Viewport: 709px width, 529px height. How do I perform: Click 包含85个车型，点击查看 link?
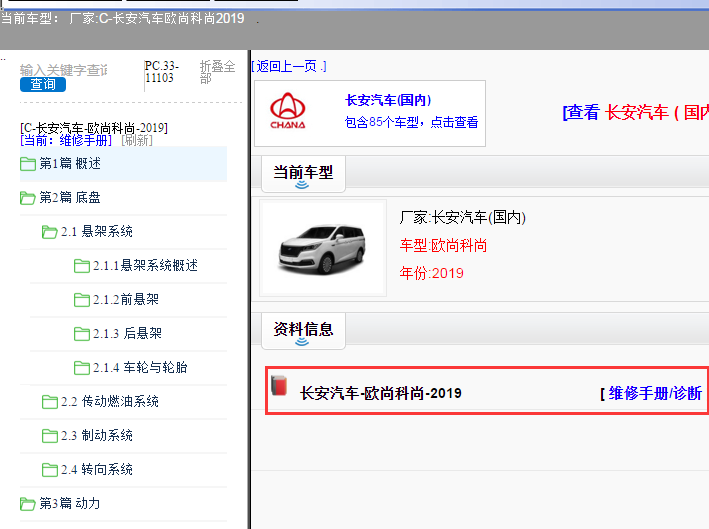click(x=411, y=122)
